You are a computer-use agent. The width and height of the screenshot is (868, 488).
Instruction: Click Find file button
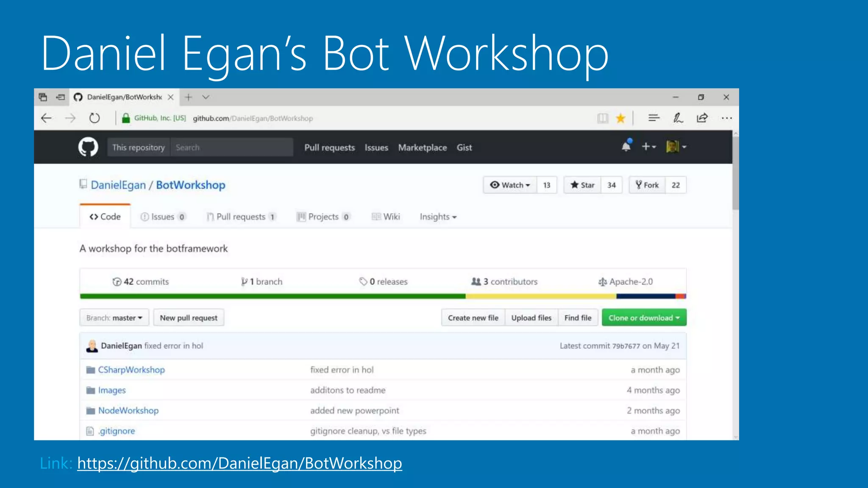[x=578, y=318]
